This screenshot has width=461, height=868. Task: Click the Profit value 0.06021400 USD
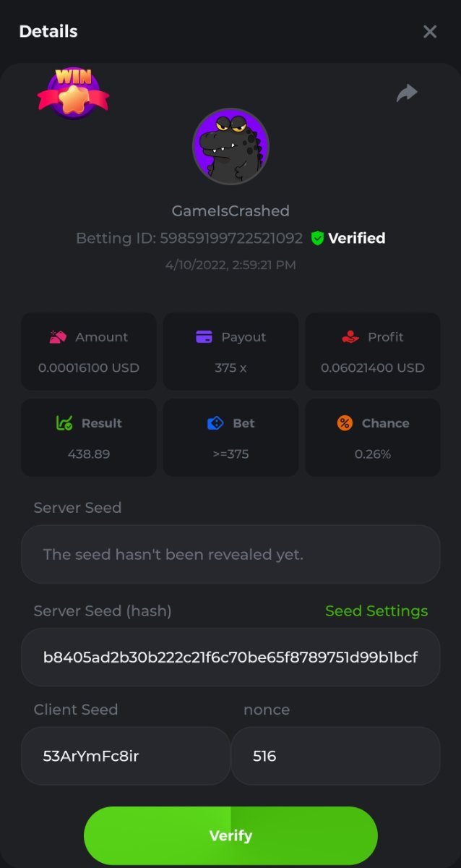[x=373, y=367]
